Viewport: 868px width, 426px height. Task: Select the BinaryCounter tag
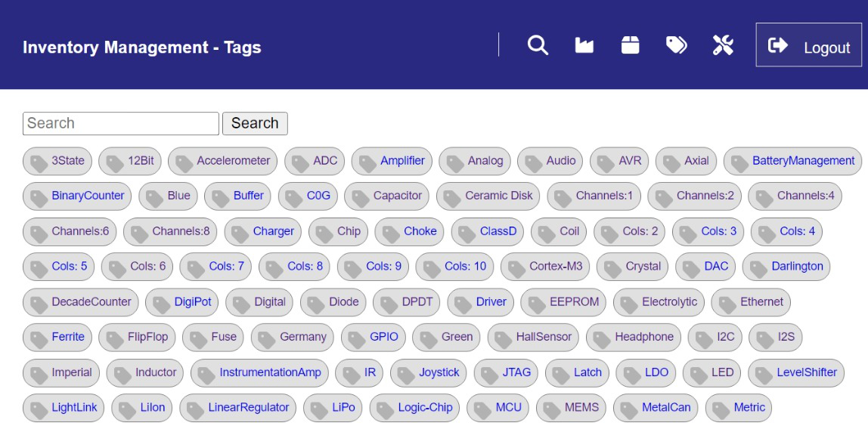point(77,196)
